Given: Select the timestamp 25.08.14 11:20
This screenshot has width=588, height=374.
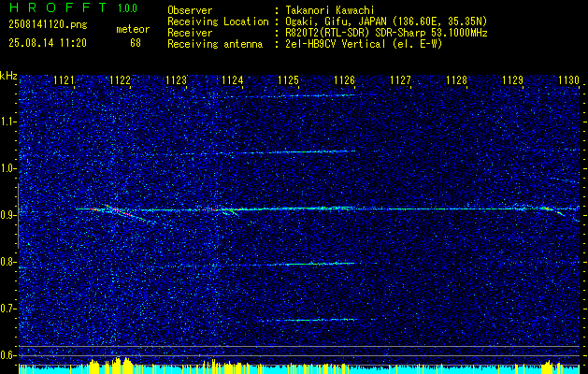Looking at the screenshot, I should click(48, 43).
